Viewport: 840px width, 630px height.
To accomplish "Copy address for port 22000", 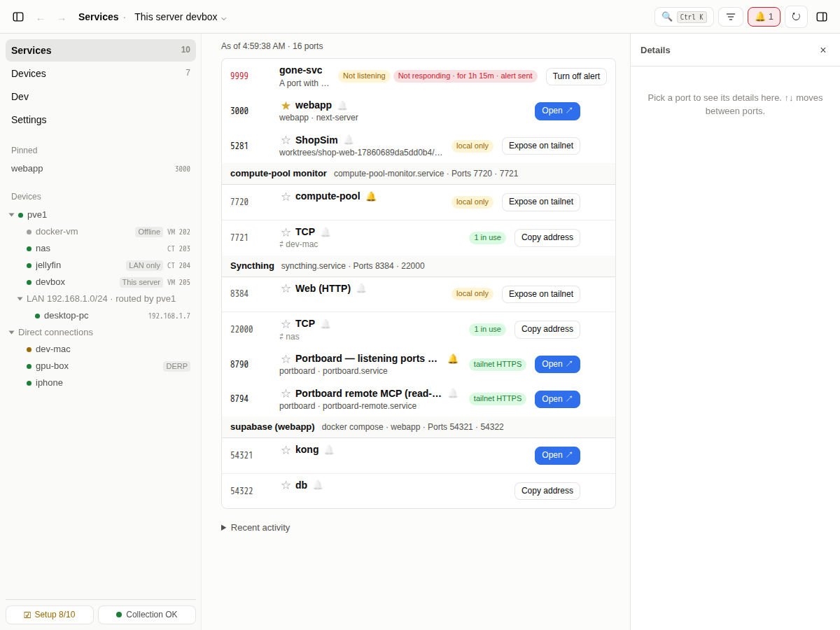I will coord(547,330).
